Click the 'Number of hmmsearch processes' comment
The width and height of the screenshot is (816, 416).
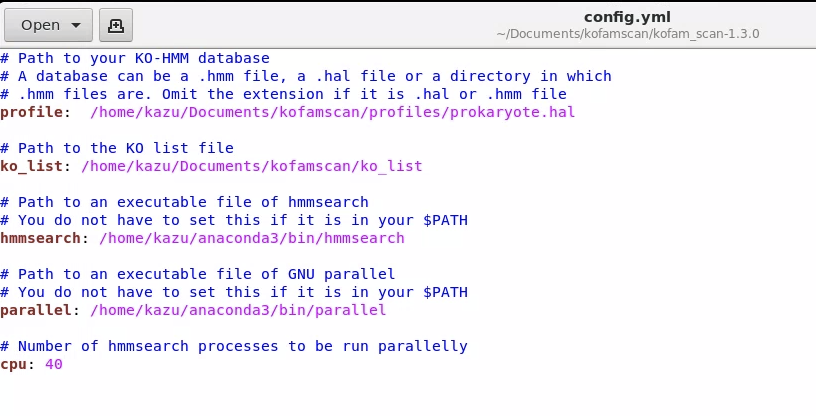(x=234, y=346)
